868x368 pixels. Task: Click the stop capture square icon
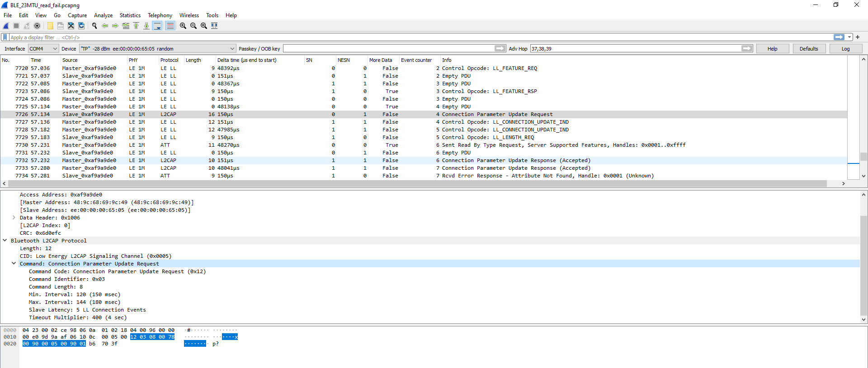[x=16, y=26]
